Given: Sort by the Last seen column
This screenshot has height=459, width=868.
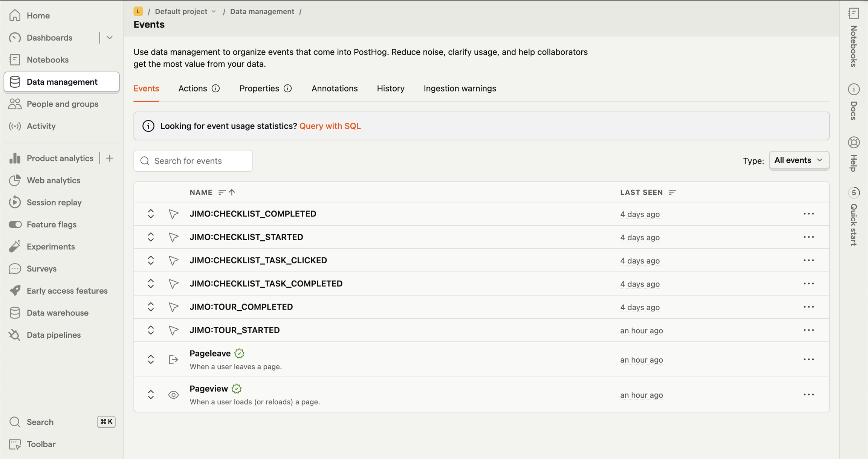Looking at the screenshot, I should (641, 192).
